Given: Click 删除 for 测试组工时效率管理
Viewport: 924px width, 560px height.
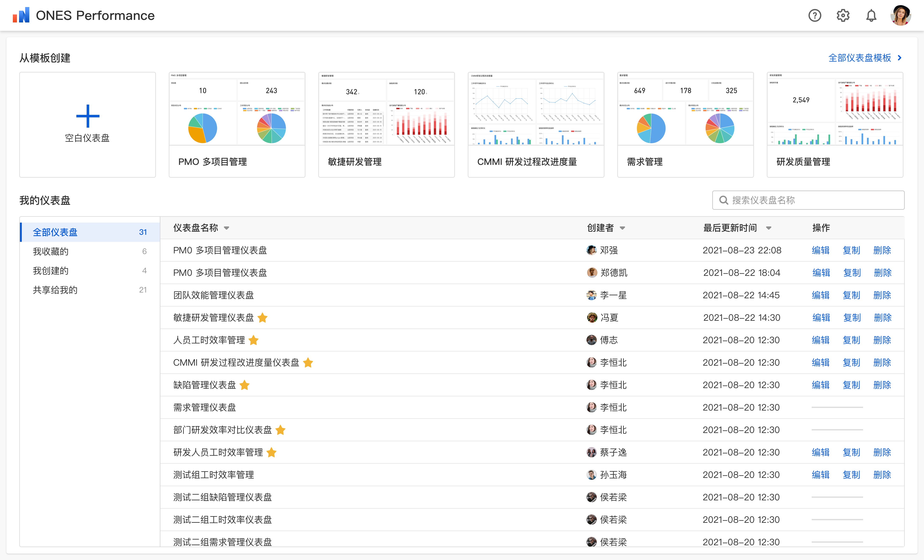Looking at the screenshot, I should point(882,475).
